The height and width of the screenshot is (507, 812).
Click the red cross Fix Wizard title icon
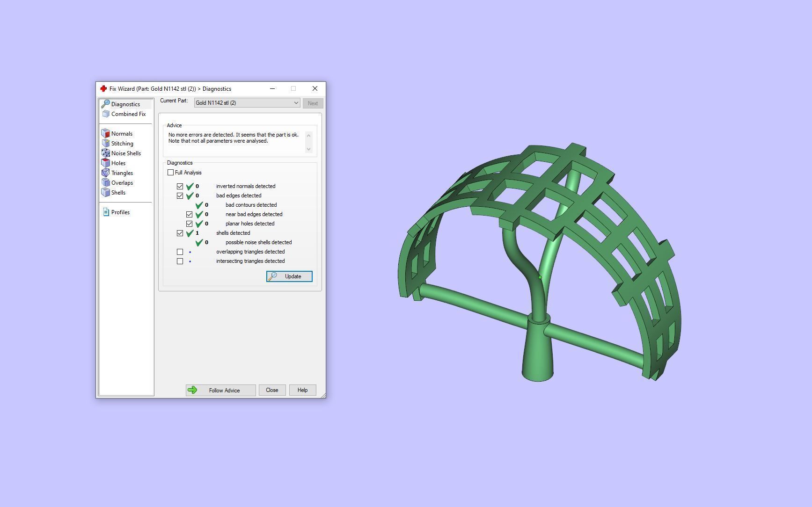coord(103,88)
